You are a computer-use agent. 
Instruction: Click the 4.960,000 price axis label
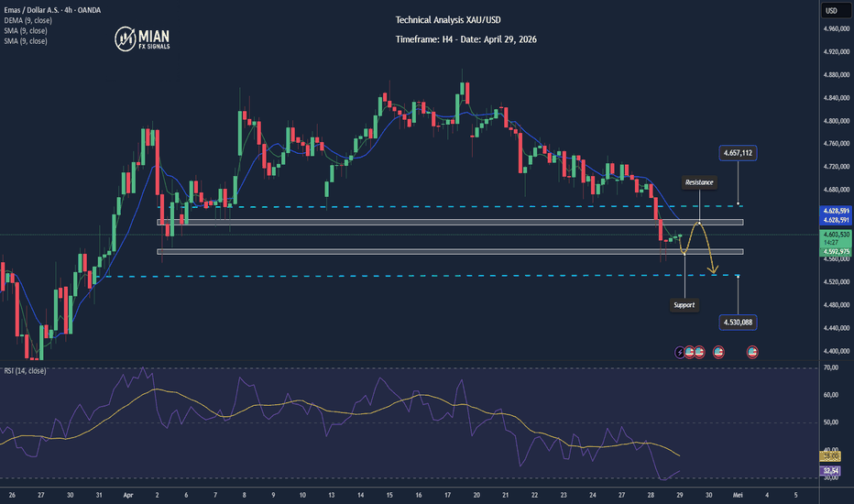(x=836, y=29)
